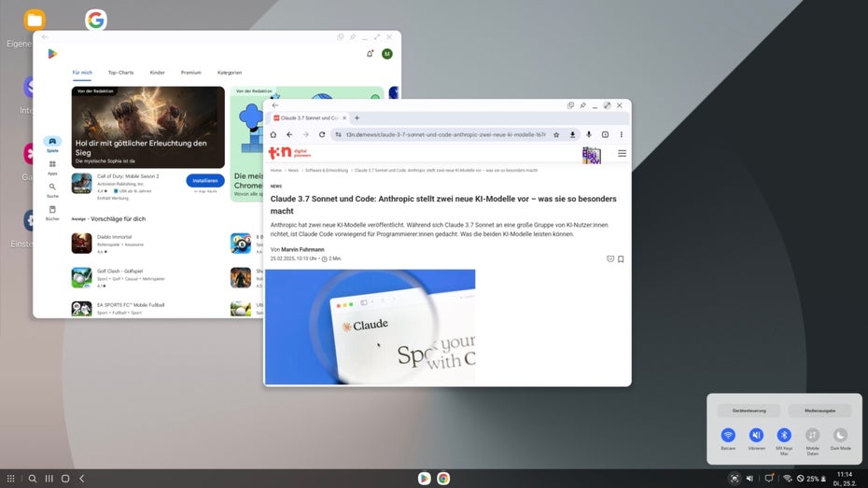Open Suche in Play Store sidebar
Viewport: 868px width, 488px height.
point(52,190)
